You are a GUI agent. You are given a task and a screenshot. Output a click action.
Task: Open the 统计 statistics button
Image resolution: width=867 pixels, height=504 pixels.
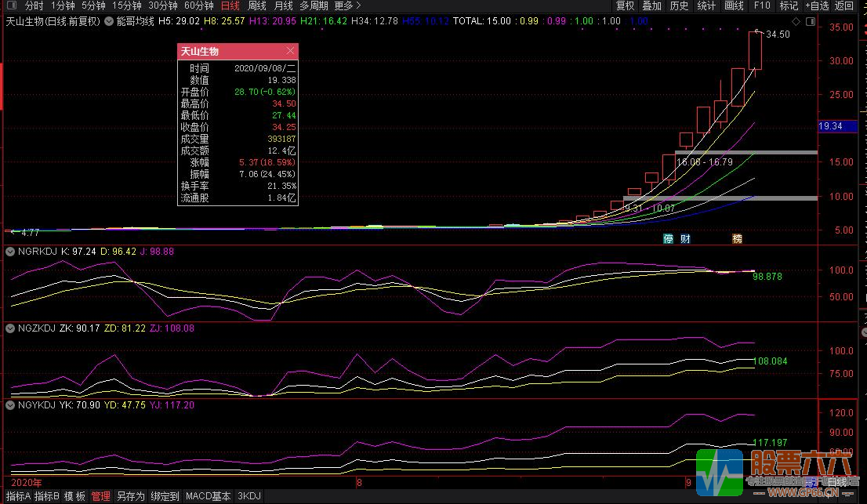point(706,5)
